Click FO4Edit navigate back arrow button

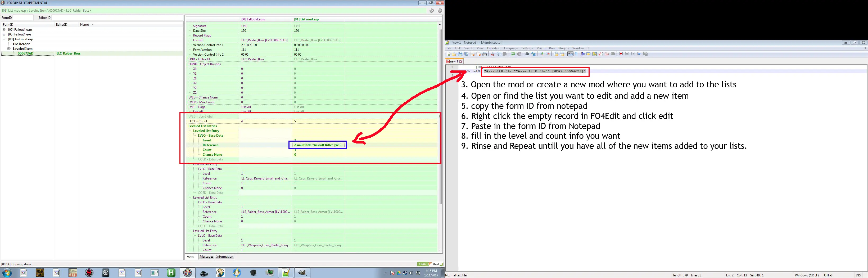432,11
